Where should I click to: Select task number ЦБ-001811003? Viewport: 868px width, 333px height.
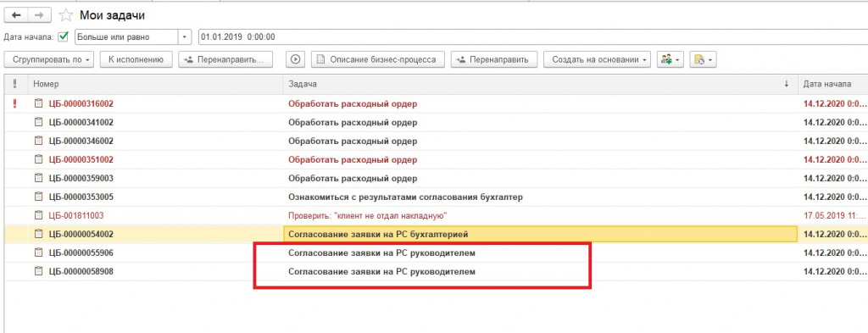[76, 215]
